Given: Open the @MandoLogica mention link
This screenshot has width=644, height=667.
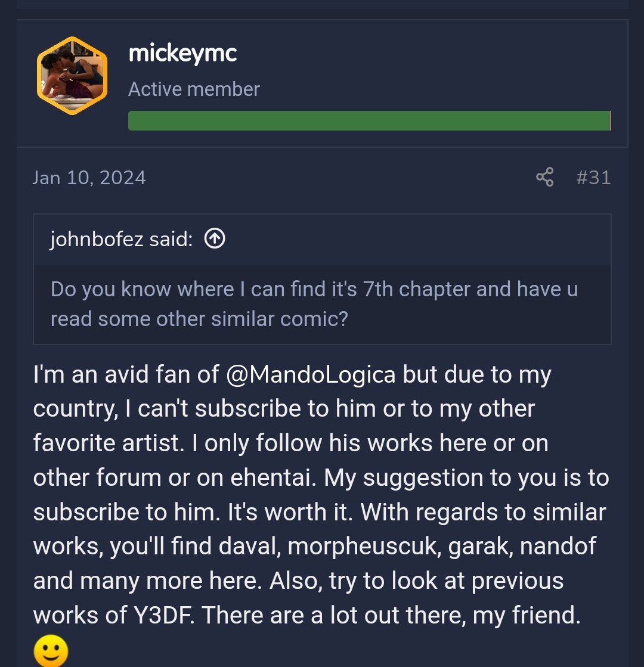Looking at the screenshot, I should click(311, 374).
